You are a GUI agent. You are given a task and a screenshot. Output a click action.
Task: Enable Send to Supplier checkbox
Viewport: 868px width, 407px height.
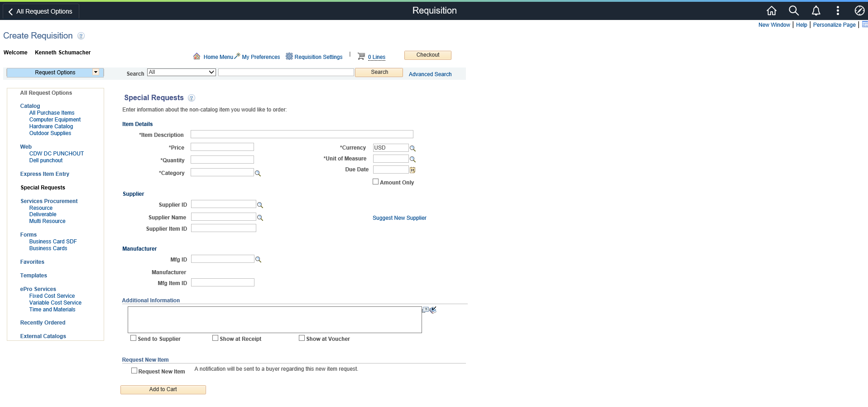[x=133, y=338]
